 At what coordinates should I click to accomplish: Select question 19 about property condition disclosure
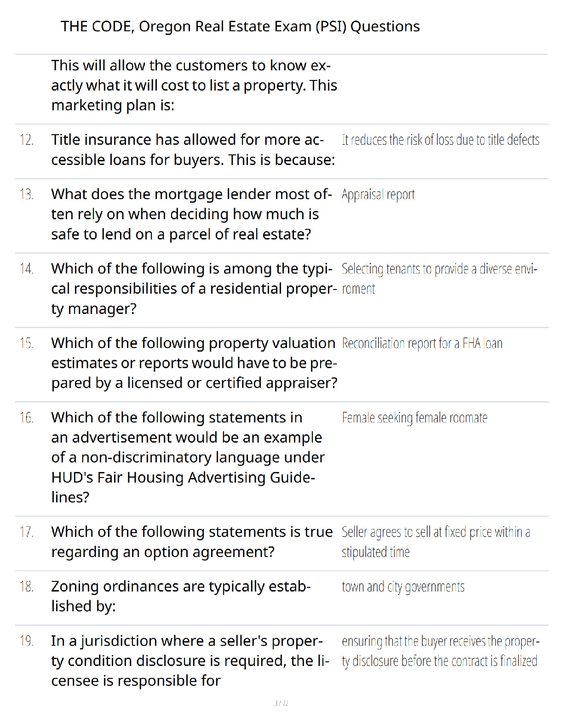tap(190, 660)
